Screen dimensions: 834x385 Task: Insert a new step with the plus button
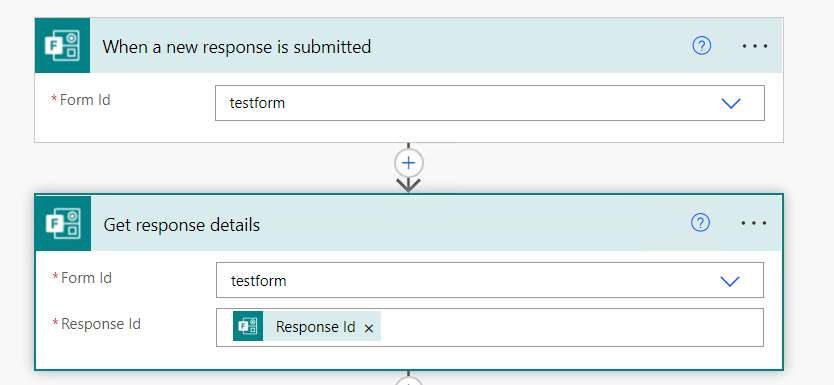tap(408, 163)
